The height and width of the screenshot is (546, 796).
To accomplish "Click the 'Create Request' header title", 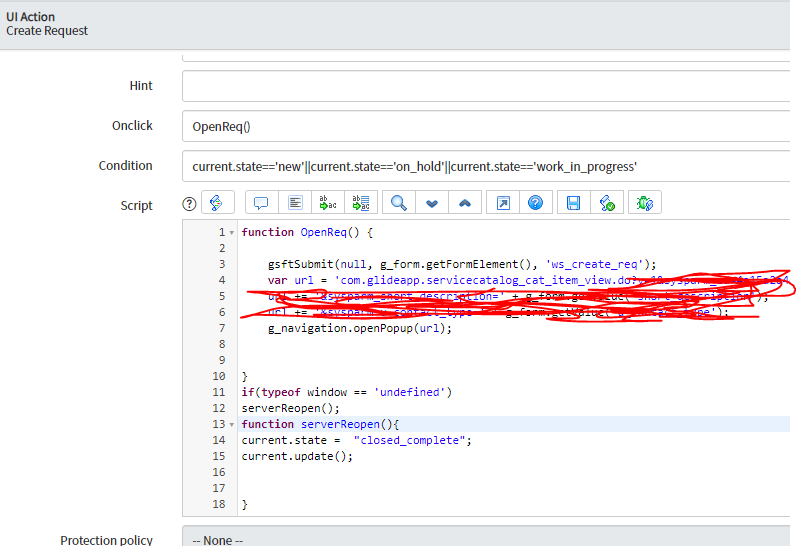I will [x=47, y=31].
